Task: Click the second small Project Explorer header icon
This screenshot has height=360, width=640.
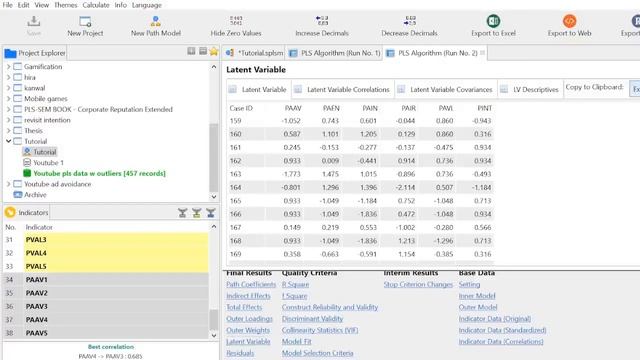Action: (203, 51)
